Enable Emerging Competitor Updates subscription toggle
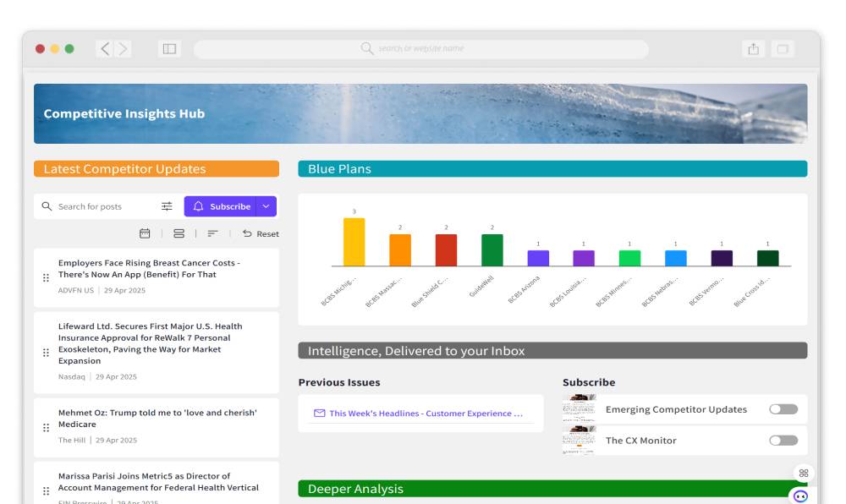The width and height of the screenshot is (846, 504). click(783, 409)
